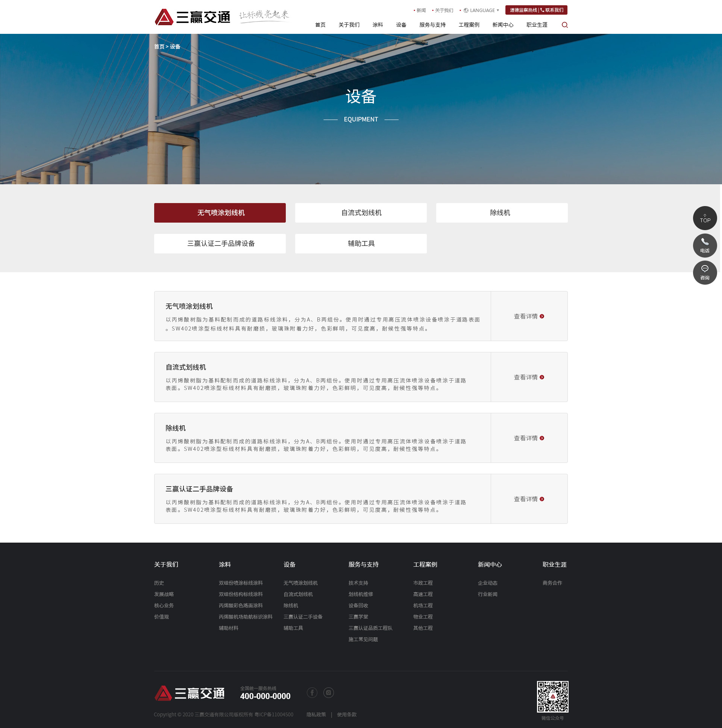Image resolution: width=722 pixels, height=728 pixels.
Task: Select the 除线机 category tab
Action: pos(502,213)
